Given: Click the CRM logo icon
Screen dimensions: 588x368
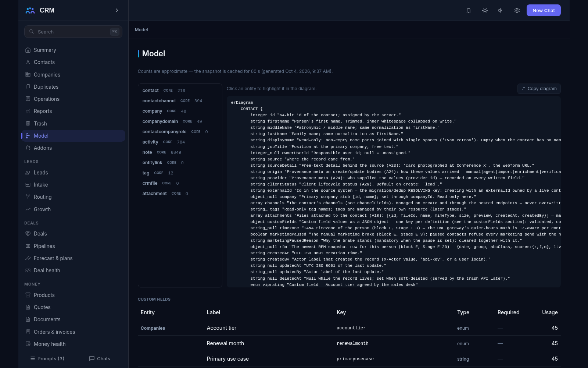Looking at the screenshot, I should (x=30, y=10).
